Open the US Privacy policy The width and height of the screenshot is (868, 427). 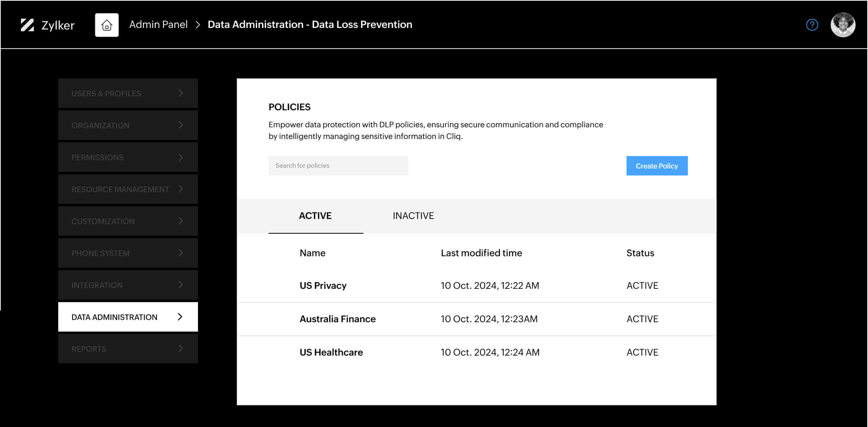(x=323, y=286)
